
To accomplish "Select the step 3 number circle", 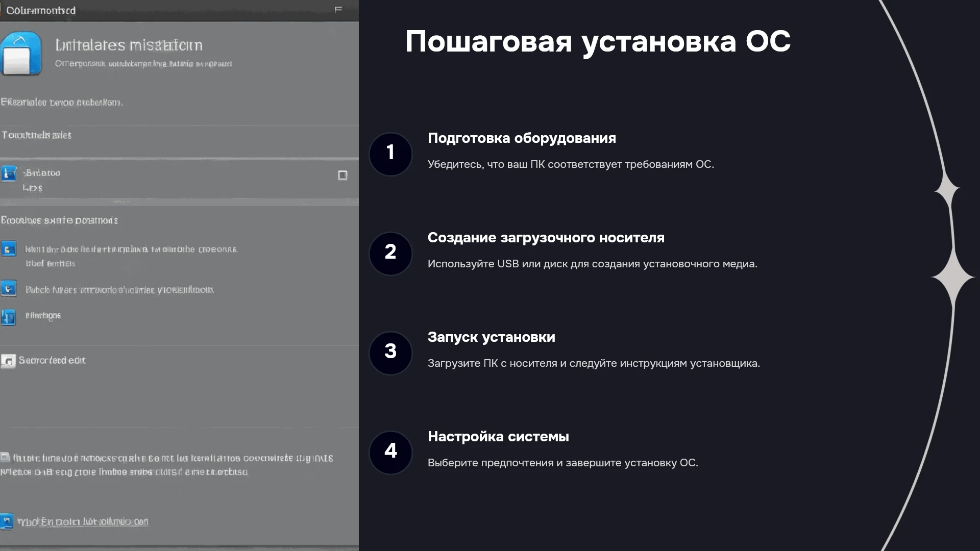I will pyautogui.click(x=390, y=353).
